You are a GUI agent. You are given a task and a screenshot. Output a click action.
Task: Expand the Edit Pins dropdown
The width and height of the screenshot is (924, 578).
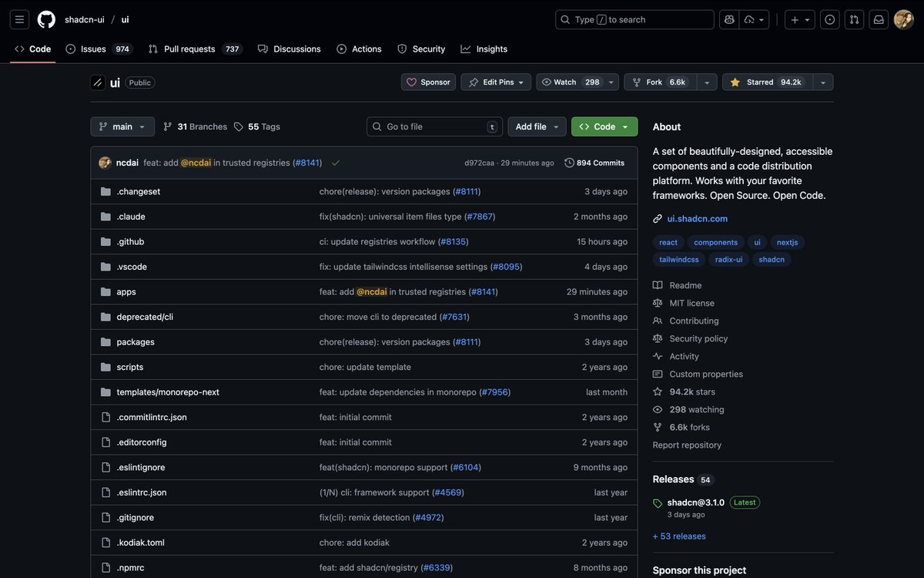pos(496,82)
